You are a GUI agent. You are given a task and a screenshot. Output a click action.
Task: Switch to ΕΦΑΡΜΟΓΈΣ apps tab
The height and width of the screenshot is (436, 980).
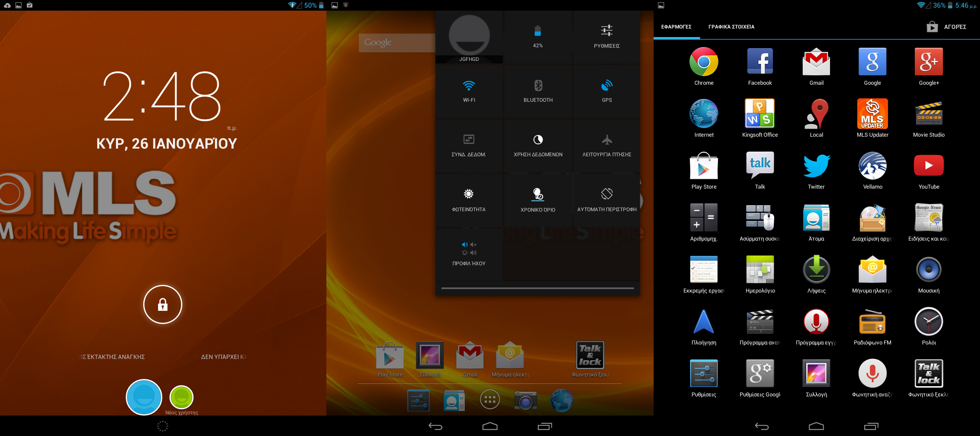(676, 27)
